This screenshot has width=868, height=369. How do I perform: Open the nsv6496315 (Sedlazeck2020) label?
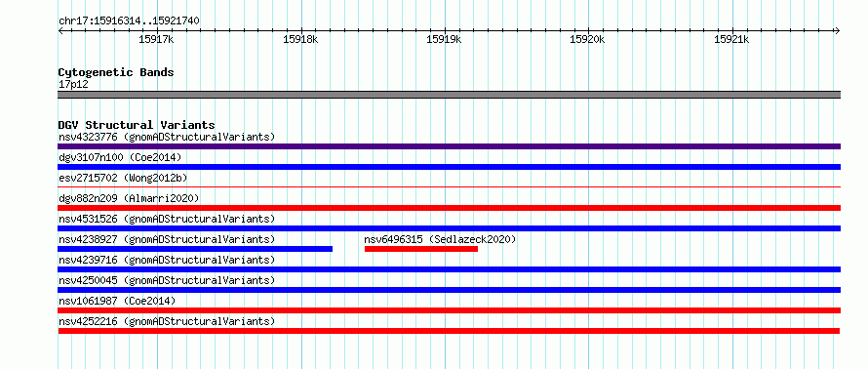pos(440,239)
